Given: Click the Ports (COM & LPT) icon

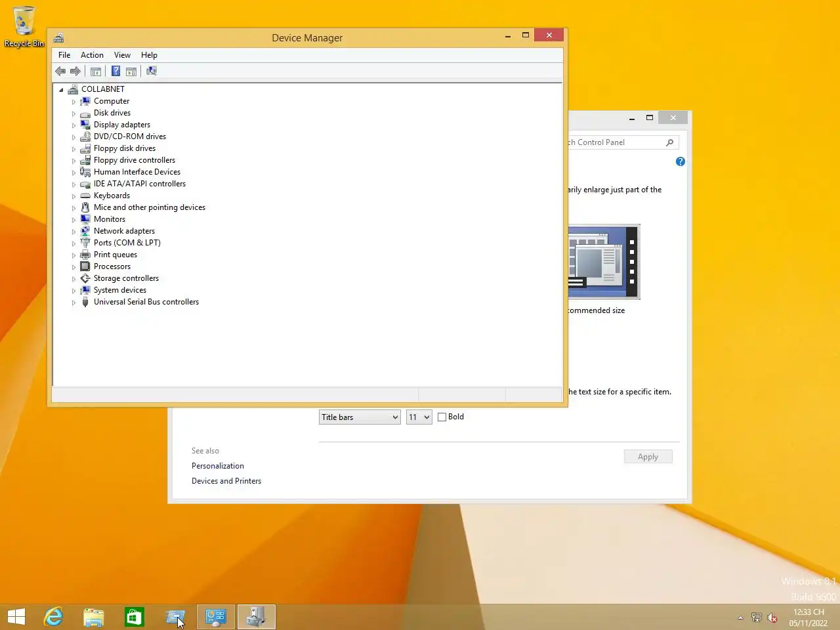Looking at the screenshot, I should [x=85, y=243].
